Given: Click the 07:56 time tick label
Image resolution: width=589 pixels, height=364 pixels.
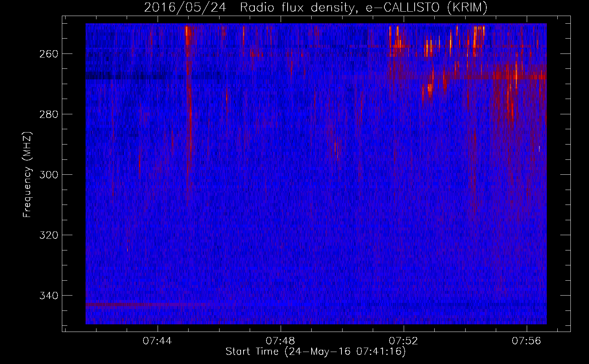Looking at the screenshot, I should coord(526,341).
